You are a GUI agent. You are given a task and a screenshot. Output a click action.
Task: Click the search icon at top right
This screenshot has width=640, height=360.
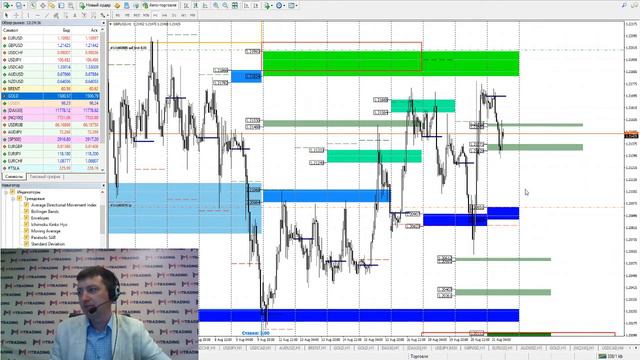[x=624, y=6]
